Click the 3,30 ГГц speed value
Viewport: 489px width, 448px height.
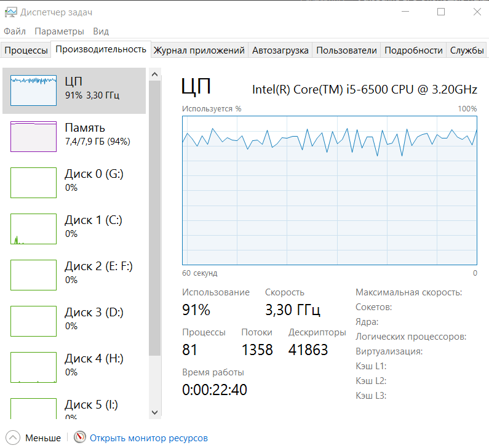pos(293,310)
